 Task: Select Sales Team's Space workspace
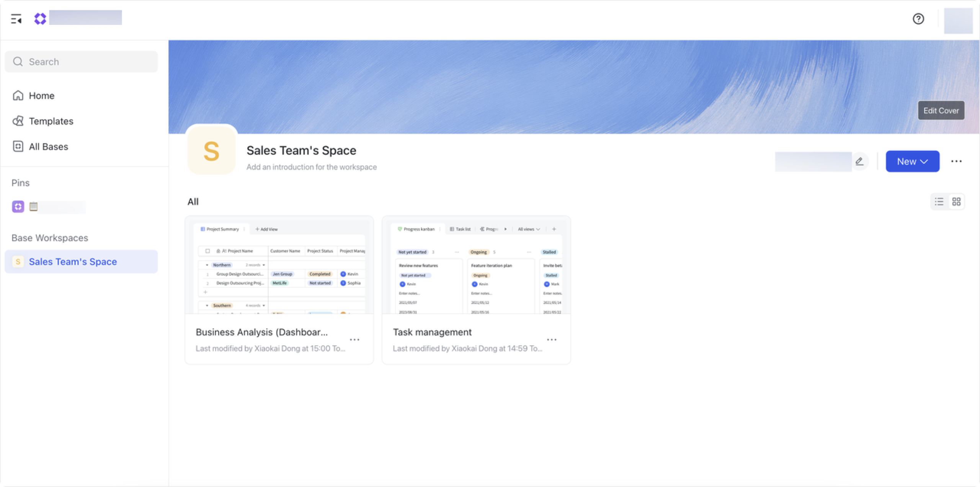coord(81,261)
